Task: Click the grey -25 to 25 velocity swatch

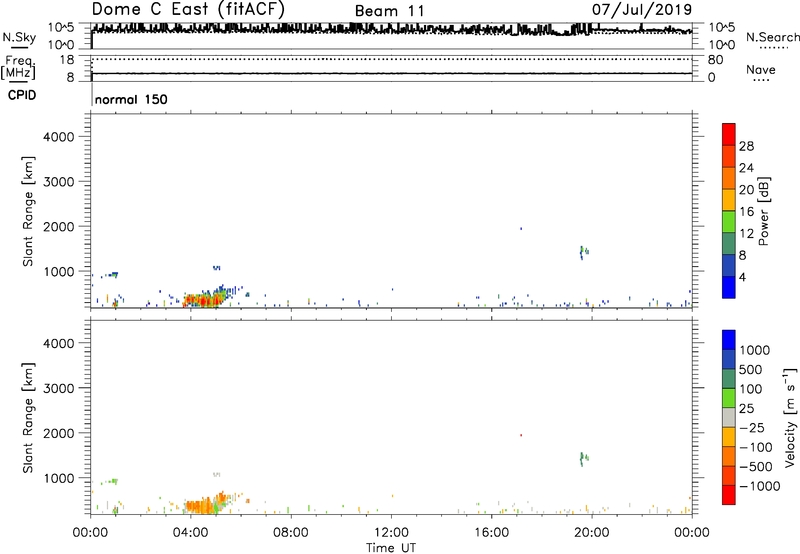Action: tap(729, 418)
